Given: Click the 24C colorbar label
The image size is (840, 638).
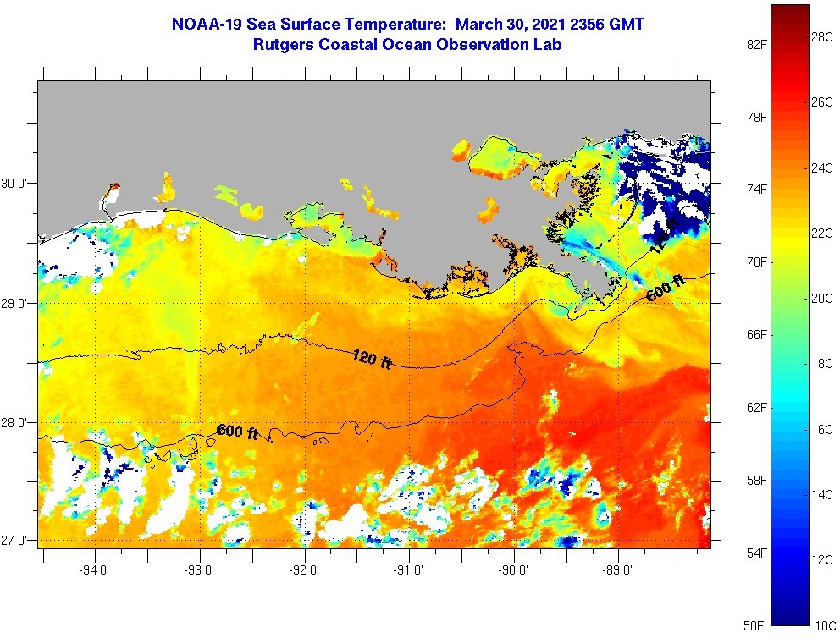Looking at the screenshot, I should [x=822, y=168].
